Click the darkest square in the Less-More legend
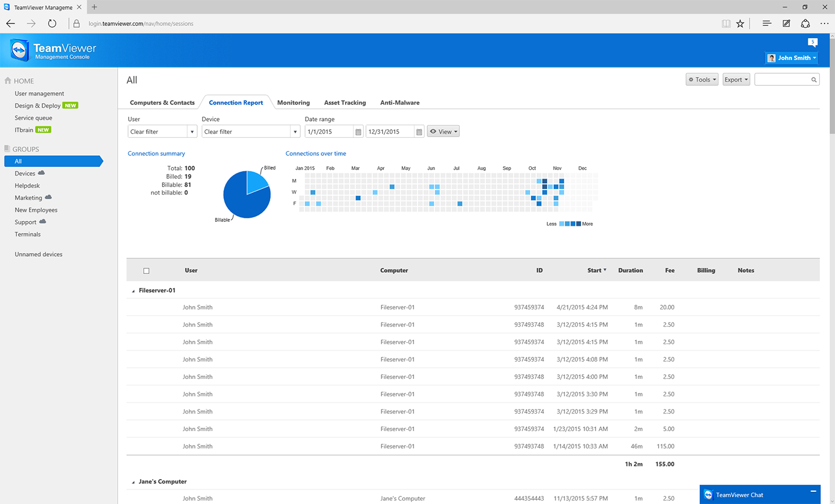This screenshot has height=504, width=835. click(x=579, y=224)
